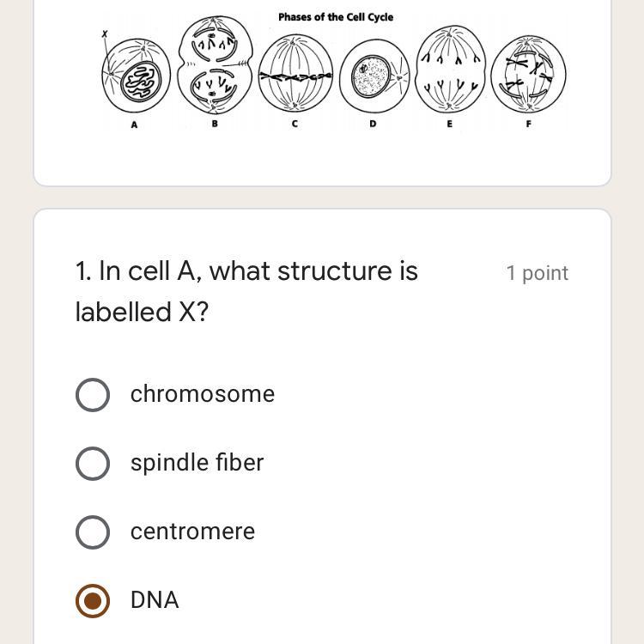Screen dimensions: 644x644
Task: Click the '1 point' score label
Action: [x=538, y=273]
